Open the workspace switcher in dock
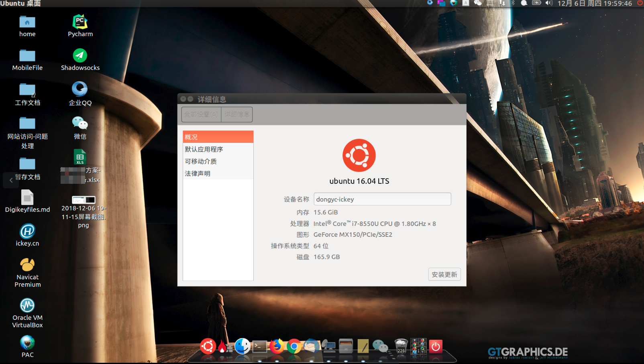Image resolution: width=644 pixels, height=364 pixels. click(x=418, y=346)
